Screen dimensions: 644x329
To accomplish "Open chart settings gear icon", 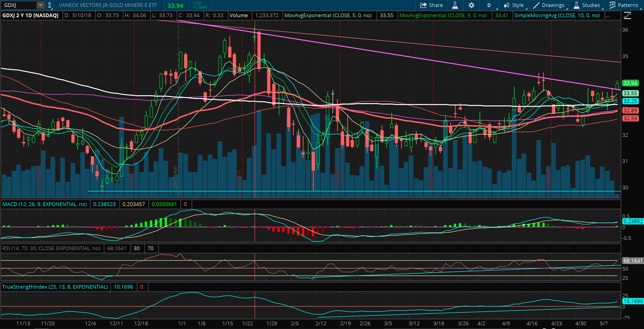I will [x=471, y=5].
